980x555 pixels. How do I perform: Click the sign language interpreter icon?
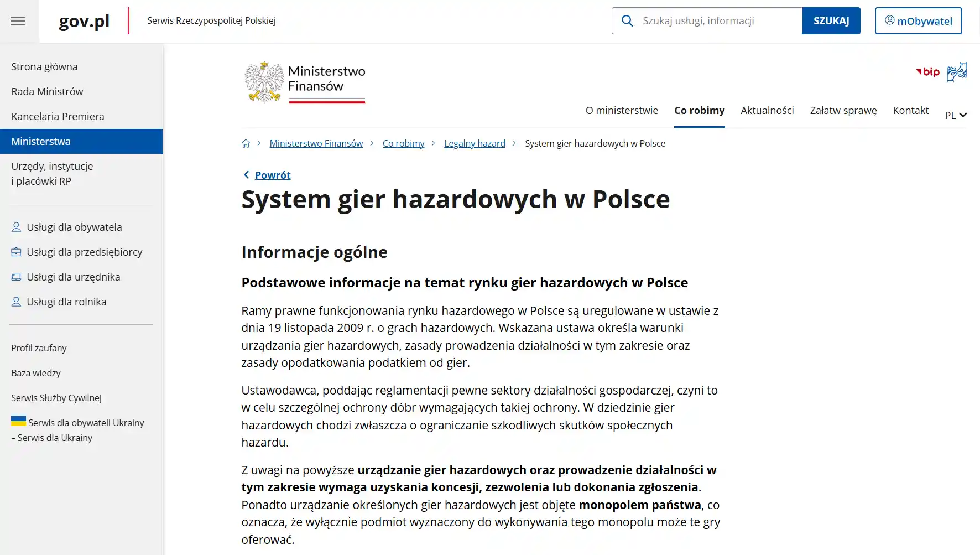tap(957, 72)
